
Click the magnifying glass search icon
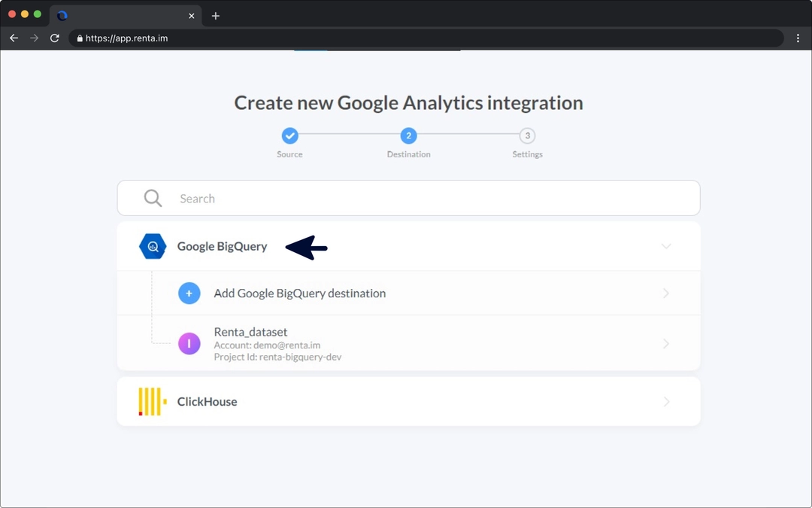(x=153, y=198)
